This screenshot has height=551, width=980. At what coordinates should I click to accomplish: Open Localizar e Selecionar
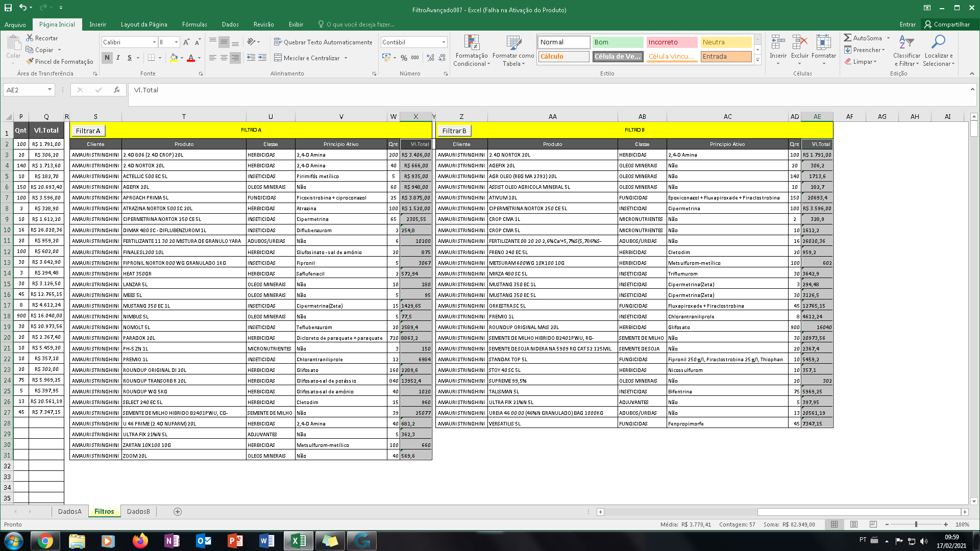[938, 51]
